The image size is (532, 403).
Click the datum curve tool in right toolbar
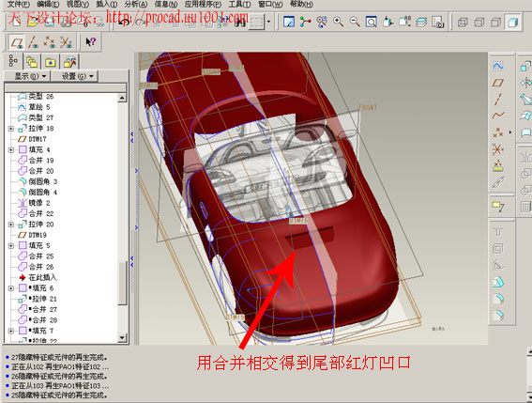point(498,116)
